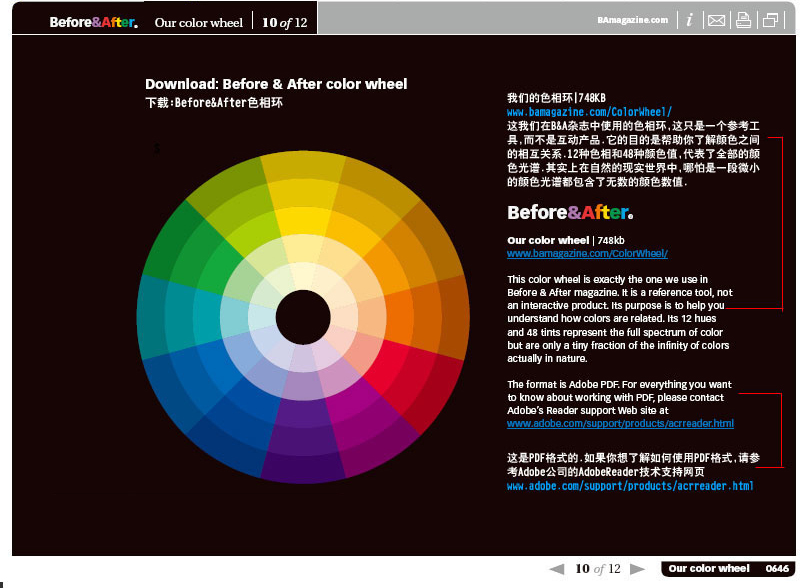The width and height of the screenshot is (807, 588).
Task: Click the black center of the color wheel
Action: 302,317
